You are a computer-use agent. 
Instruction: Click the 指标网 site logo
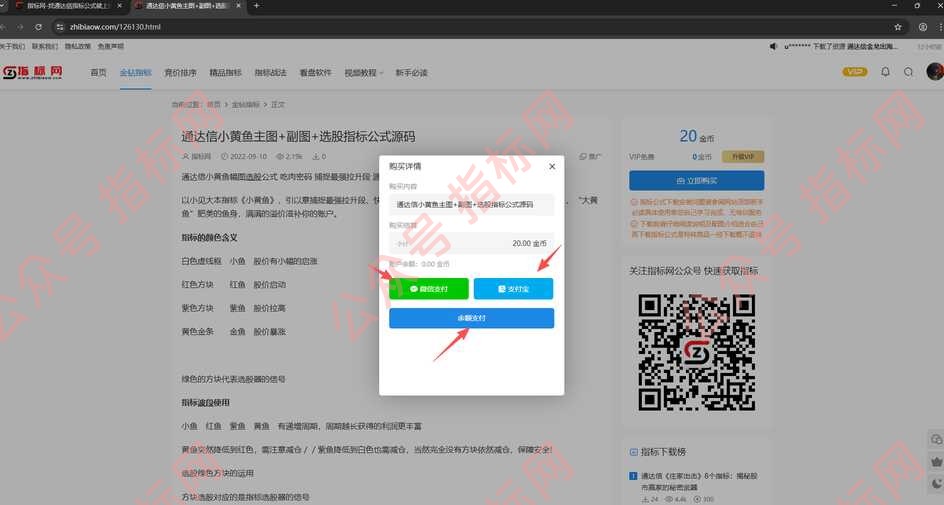point(33,73)
